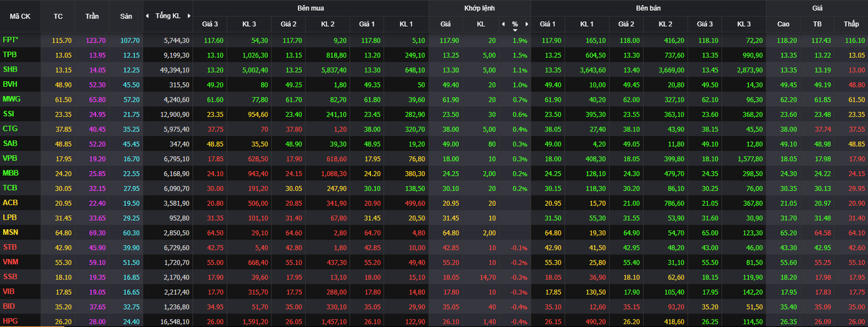Click left arrow next to % column header

coord(503,24)
